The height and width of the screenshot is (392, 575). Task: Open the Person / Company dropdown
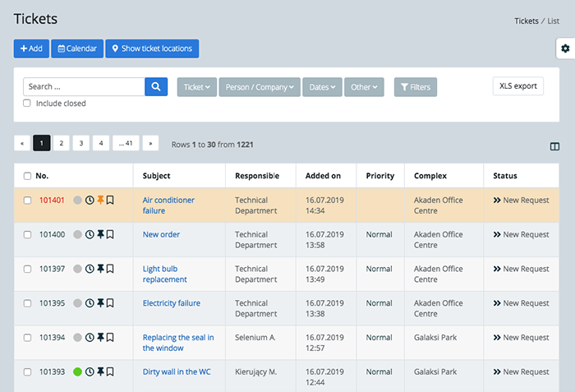(260, 87)
